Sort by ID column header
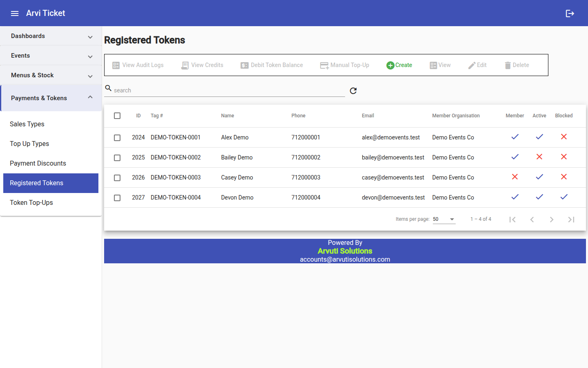This screenshot has width=588, height=368. (x=138, y=116)
